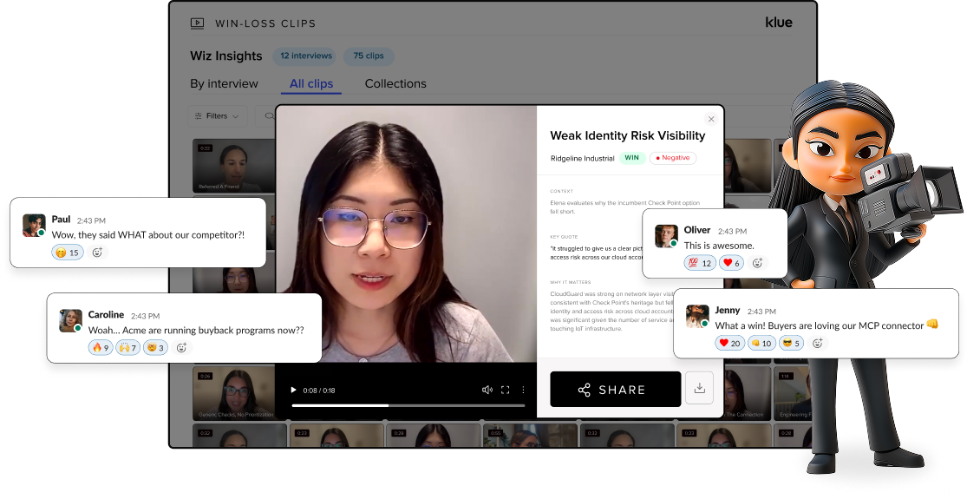Click the WIN tag on the clip

click(632, 158)
